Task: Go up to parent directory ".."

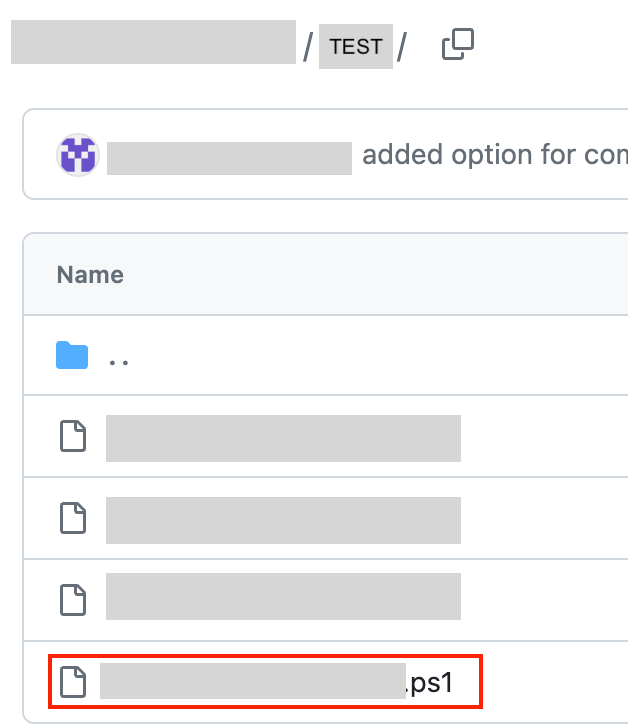Action: [118, 357]
